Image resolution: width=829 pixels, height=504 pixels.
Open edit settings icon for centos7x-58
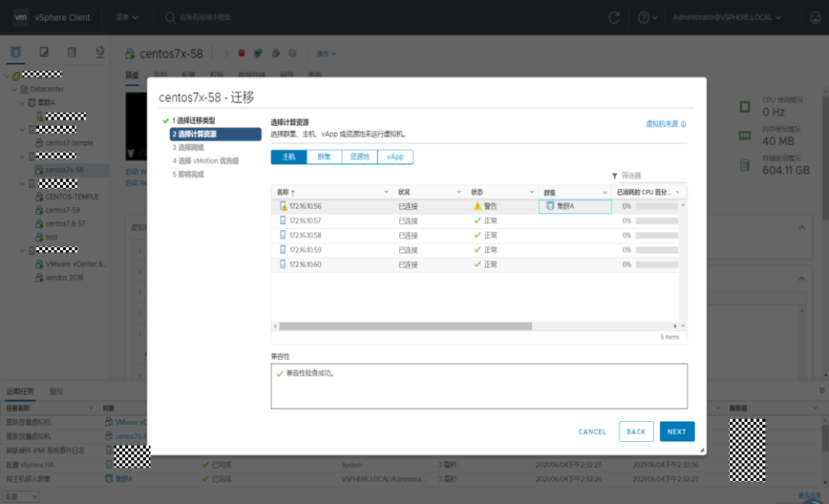[x=276, y=53]
